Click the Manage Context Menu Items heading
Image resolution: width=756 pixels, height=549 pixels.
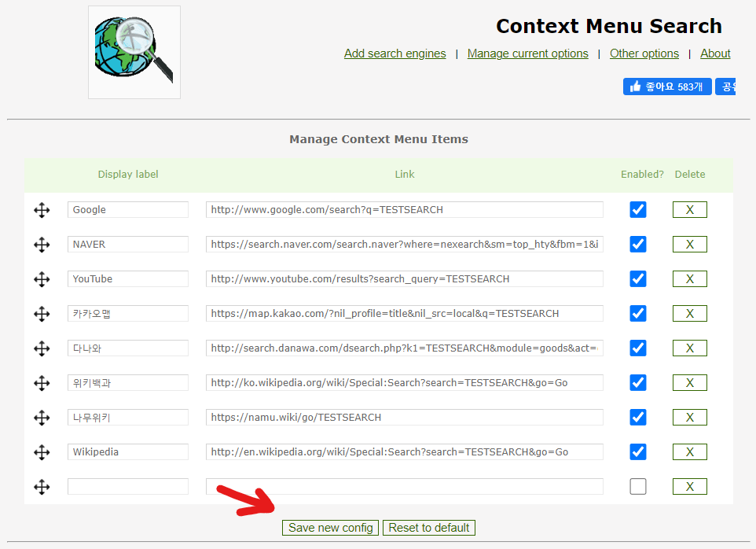click(379, 139)
